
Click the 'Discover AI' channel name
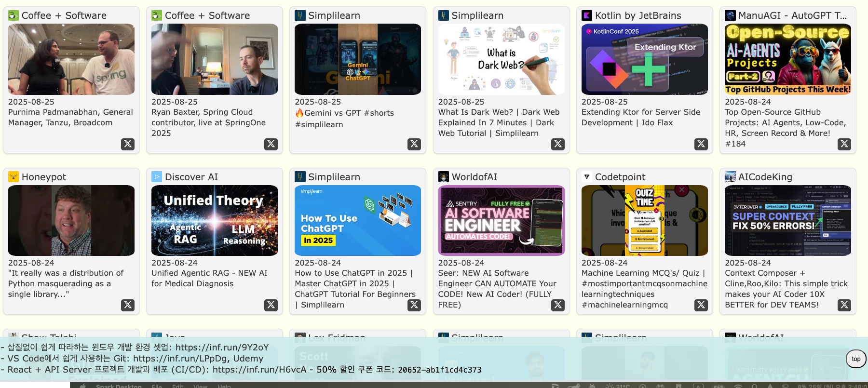(191, 177)
